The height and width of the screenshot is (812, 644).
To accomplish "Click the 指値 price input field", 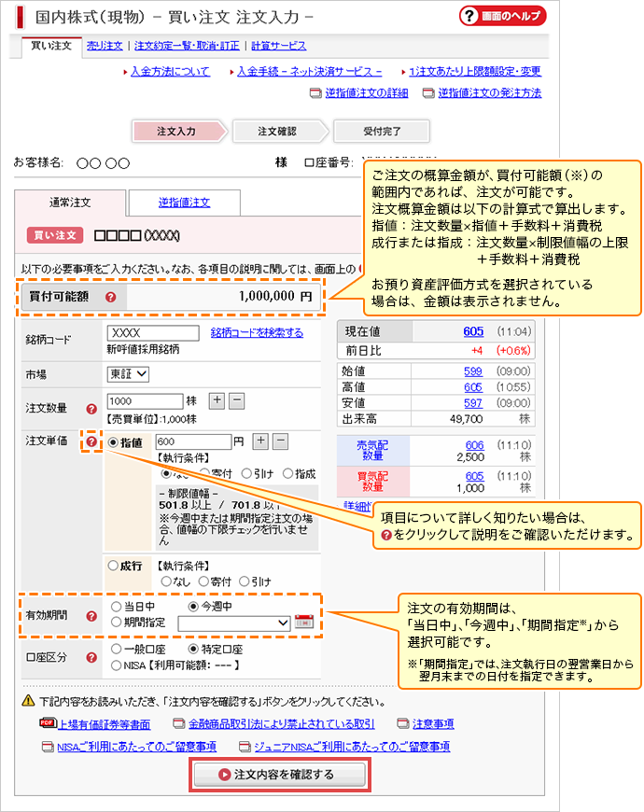I will pyautogui.click(x=193, y=441).
